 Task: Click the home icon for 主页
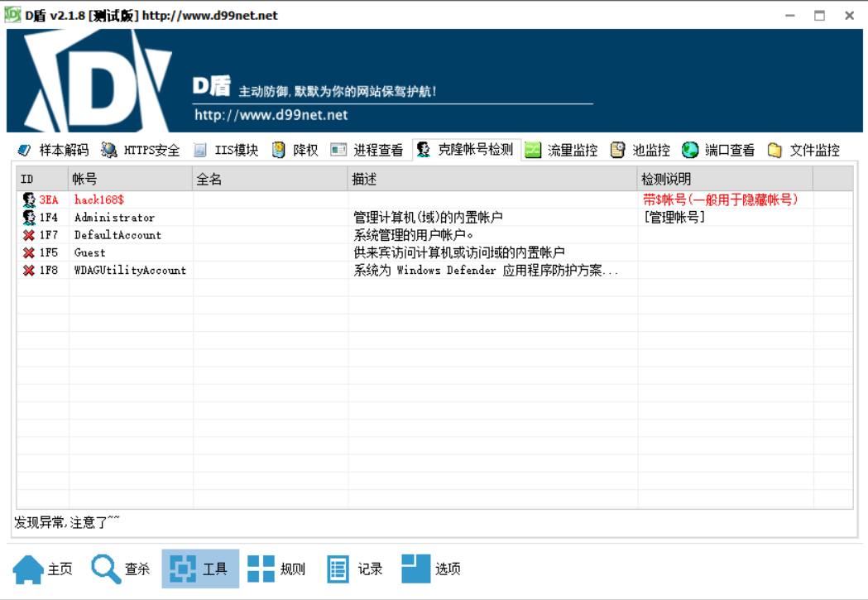pos(28,569)
